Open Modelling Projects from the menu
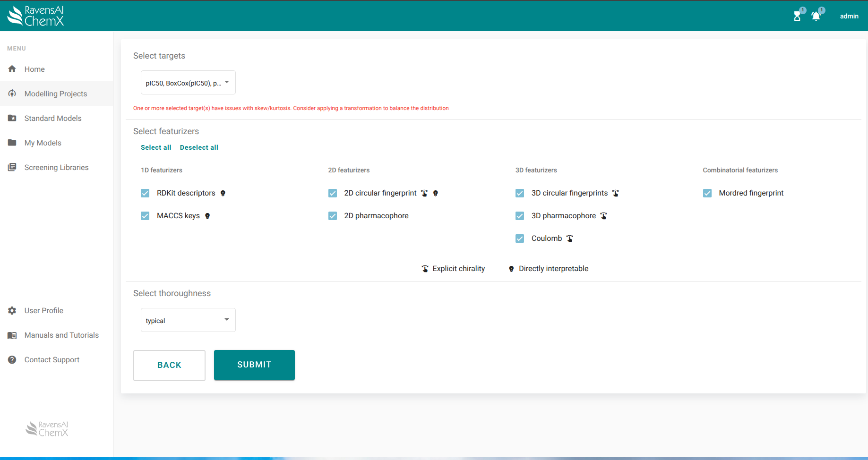This screenshot has height=460, width=868. (56, 94)
